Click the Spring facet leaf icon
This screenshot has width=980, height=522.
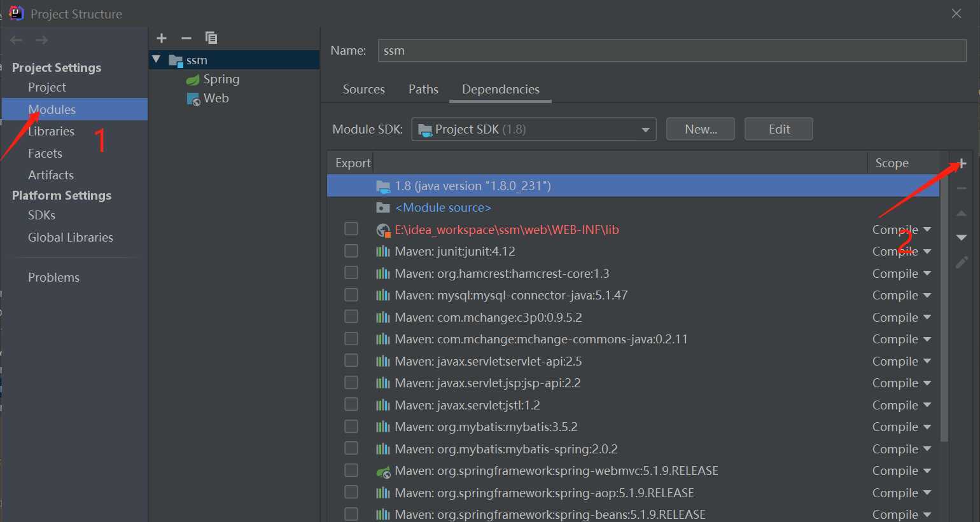(193, 79)
